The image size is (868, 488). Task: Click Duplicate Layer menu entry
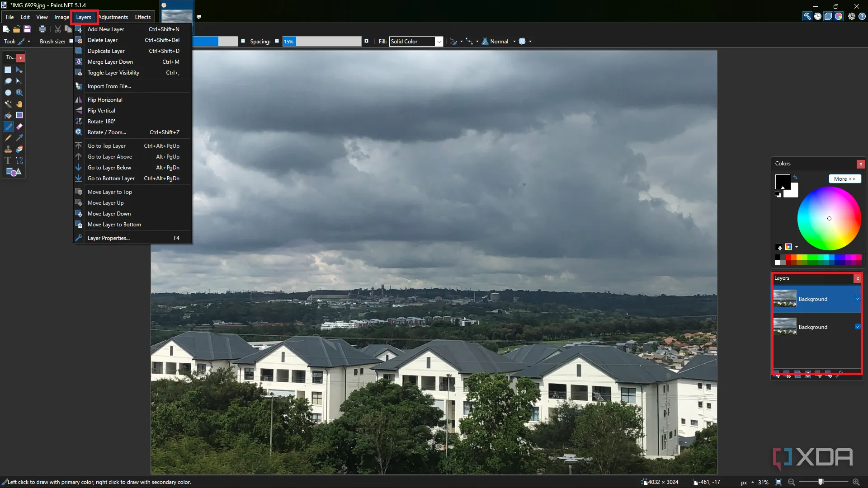coord(106,51)
